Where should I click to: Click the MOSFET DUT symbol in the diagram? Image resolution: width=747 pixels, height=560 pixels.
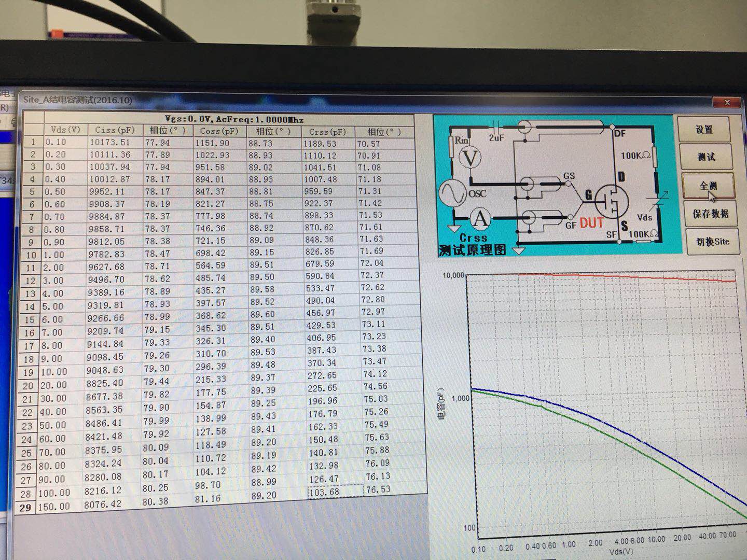coord(611,201)
